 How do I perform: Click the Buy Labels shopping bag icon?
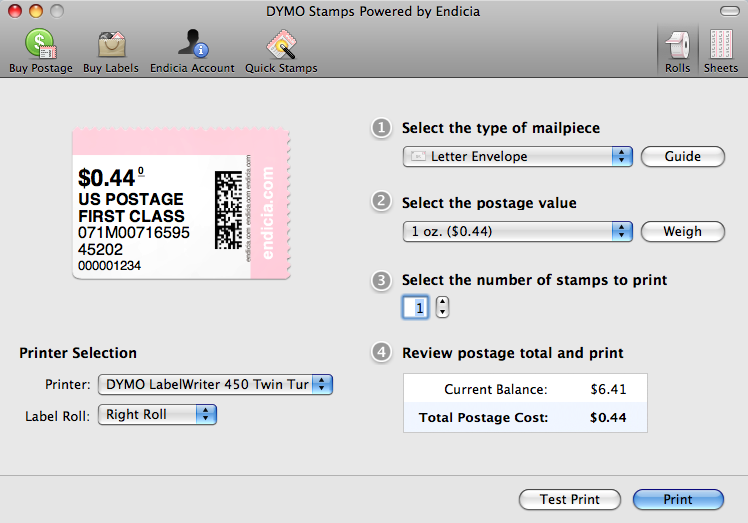(111, 45)
